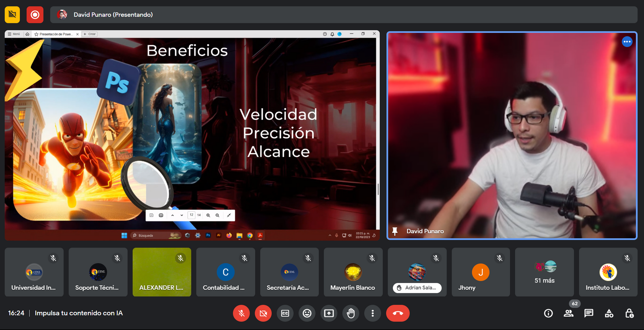Open Photoshop from the shared taskbar

click(208, 236)
